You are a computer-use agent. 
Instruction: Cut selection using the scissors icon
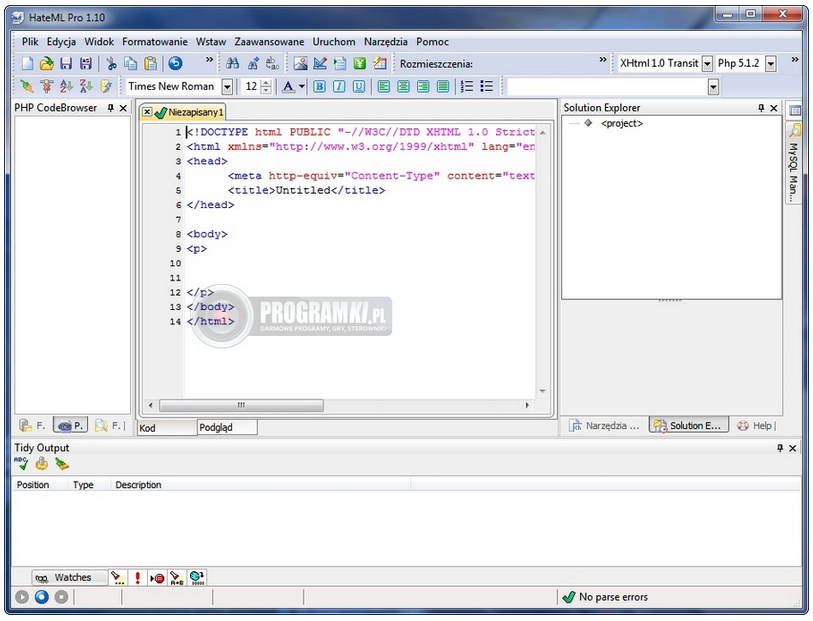(111, 63)
